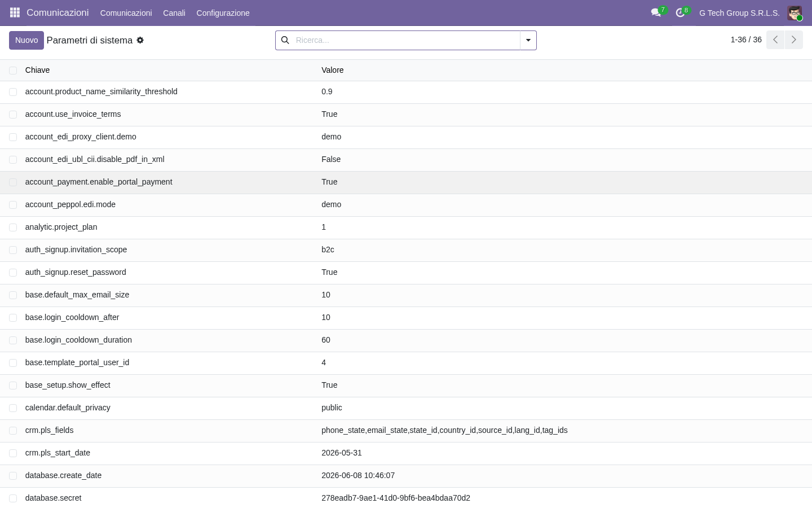Click the 1-36 / 36 pager counter
Image resolution: width=812 pixels, height=508 pixels.
[746, 40]
